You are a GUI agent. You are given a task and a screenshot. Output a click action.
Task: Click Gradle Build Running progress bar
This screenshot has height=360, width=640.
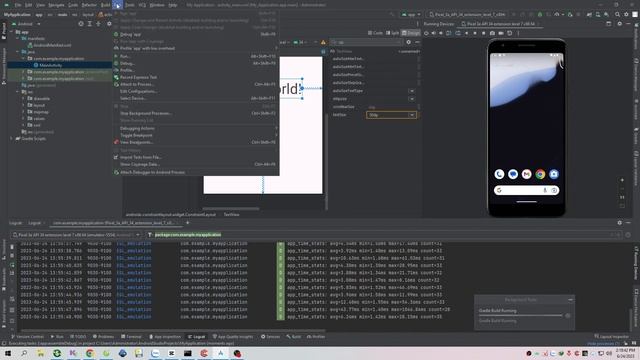(x=520, y=316)
